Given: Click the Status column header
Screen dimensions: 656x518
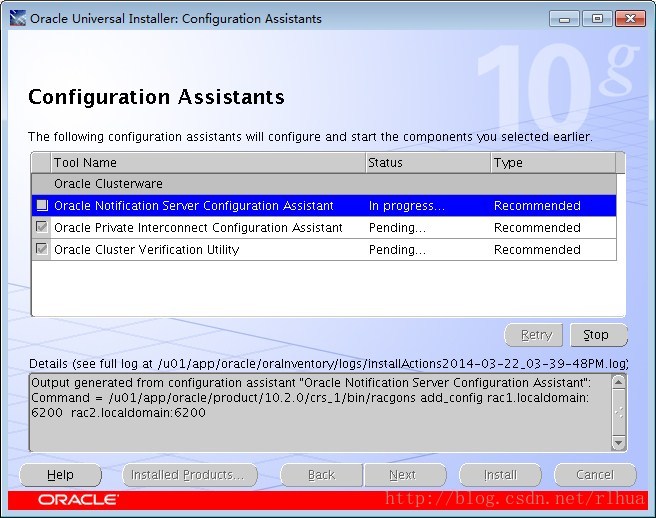Looking at the screenshot, I should [x=428, y=163].
